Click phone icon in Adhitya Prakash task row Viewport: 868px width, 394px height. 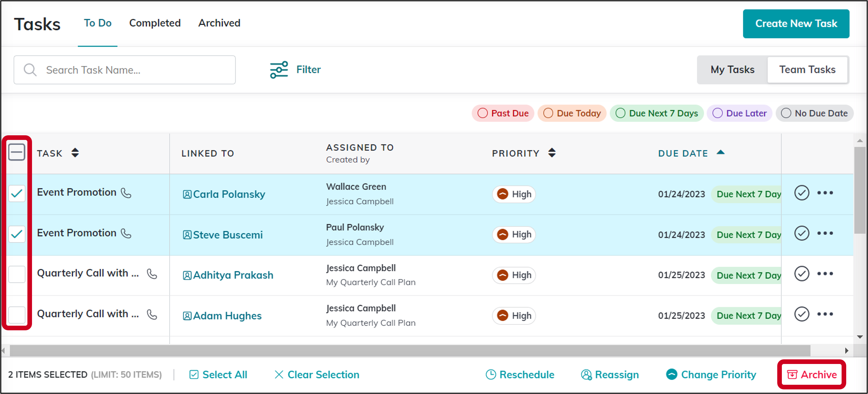tap(152, 274)
